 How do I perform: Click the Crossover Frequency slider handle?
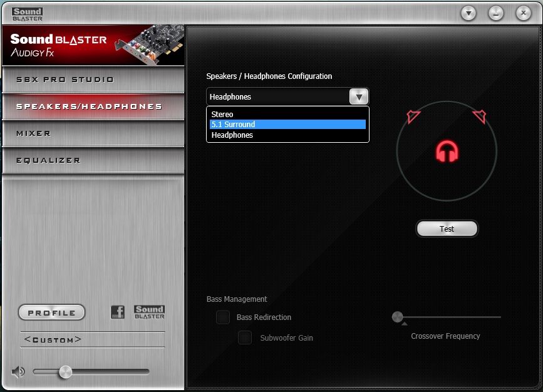coord(398,316)
